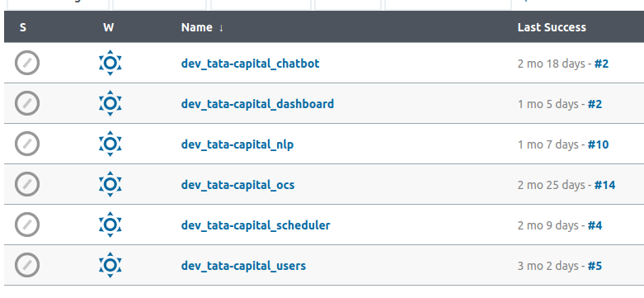Open ocs last success build #14

tap(605, 185)
